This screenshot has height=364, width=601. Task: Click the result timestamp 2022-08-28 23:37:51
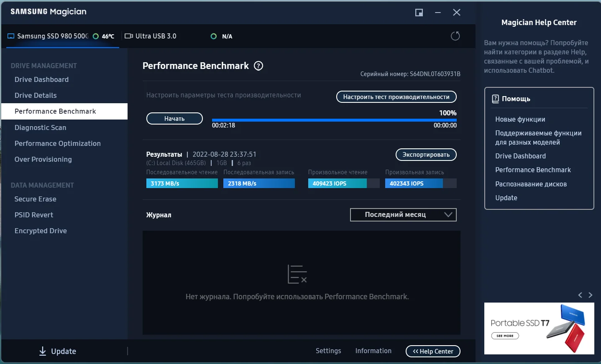click(x=224, y=154)
